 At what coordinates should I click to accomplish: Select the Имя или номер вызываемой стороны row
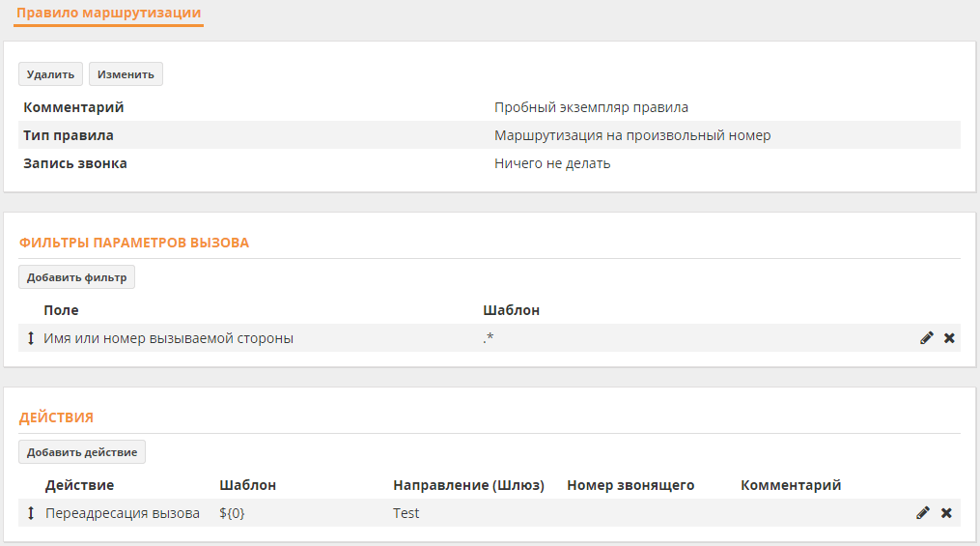(490, 337)
